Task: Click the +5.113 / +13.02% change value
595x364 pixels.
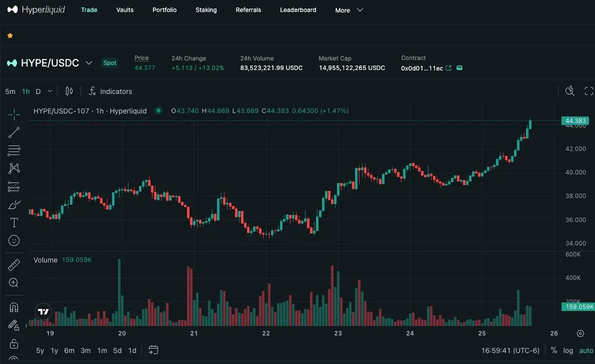Action: click(x=197, y=68)
